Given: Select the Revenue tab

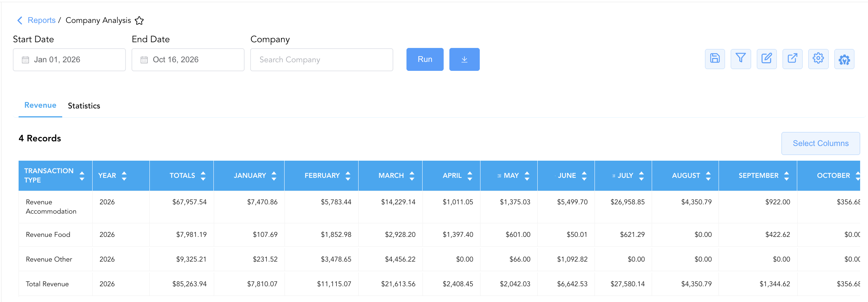Looking at the screenshot, I should [x=40, y=105].
